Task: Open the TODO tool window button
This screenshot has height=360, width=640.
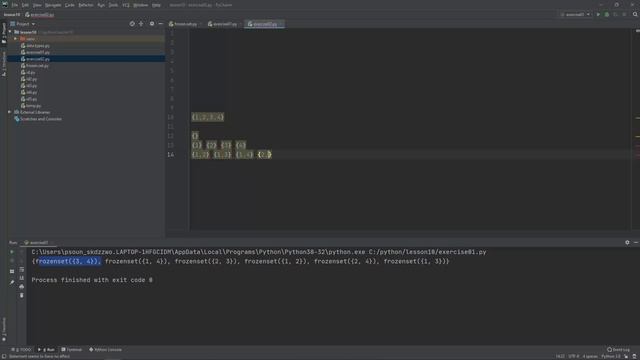Action: pyautogui.click(x=21, y=349)
